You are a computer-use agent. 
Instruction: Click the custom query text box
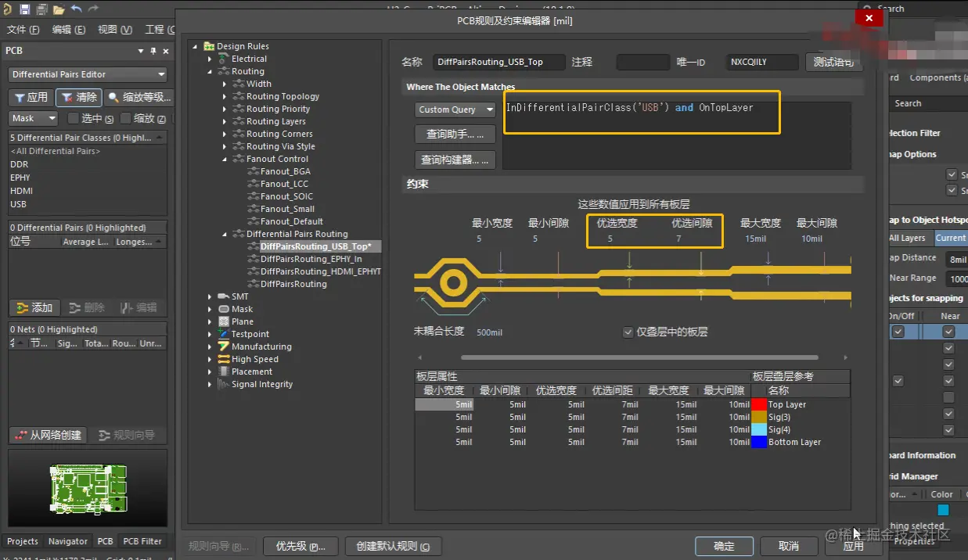coord(676,135)
